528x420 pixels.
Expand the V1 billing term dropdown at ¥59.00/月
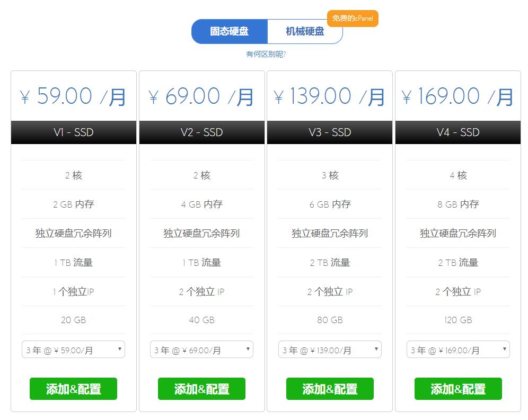pyautogui.click(x=73, y=350)
